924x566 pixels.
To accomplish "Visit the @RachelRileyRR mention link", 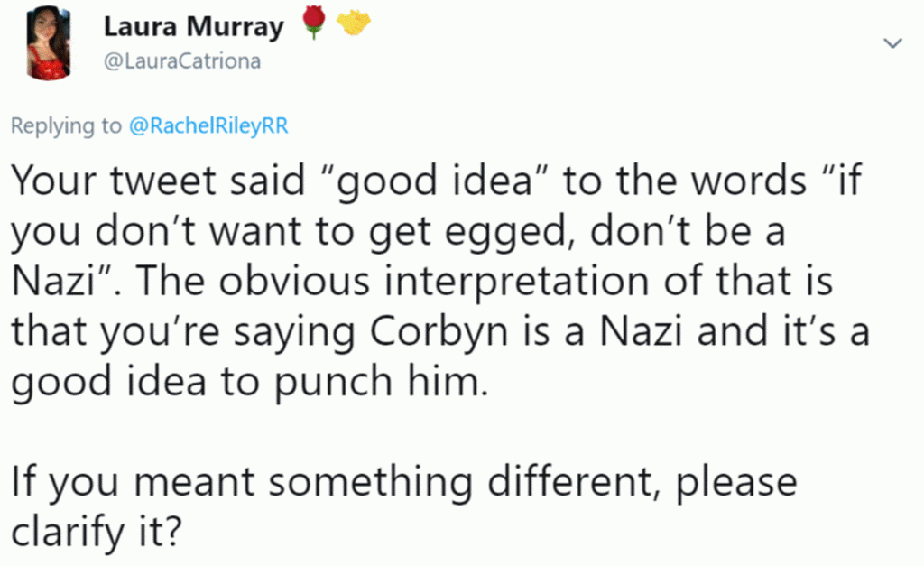I will coord(209,126).
